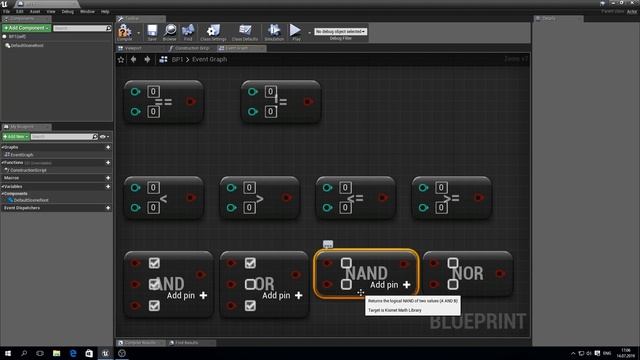Image resolution: width=640 pixels, height=360 pixels.
Task: Click the plus icon on Functions row
Action: (108, 162)
